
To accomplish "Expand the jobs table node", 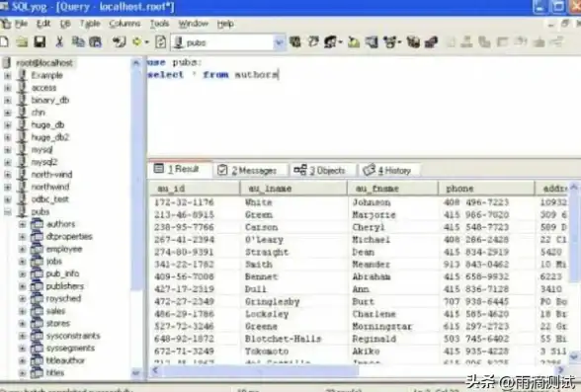I will pos(22,262).
